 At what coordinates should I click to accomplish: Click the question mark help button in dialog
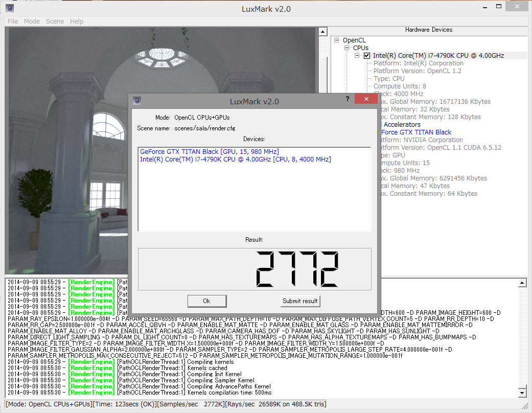[348, 99]
